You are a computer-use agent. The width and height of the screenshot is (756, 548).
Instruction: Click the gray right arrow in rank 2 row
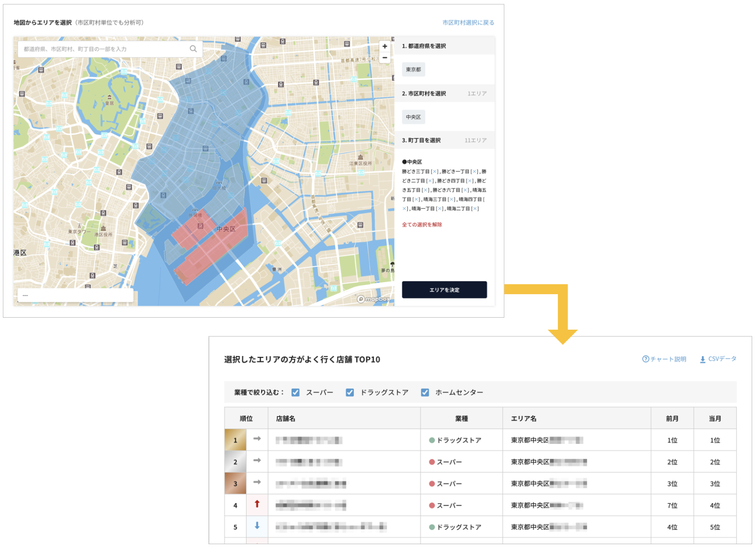[257, 461]
